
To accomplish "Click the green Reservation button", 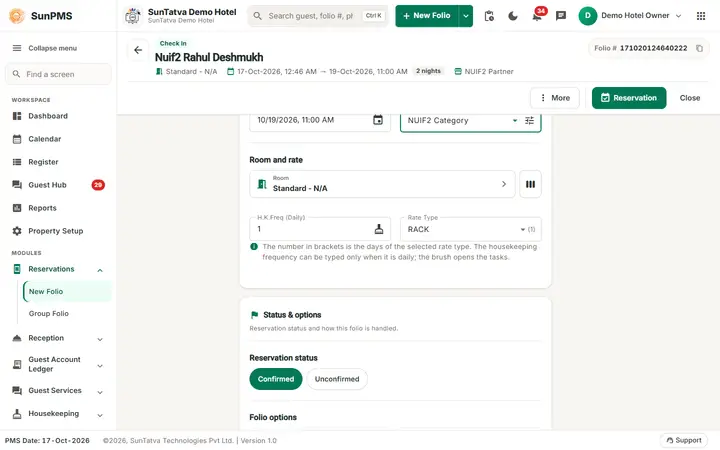I will pos(629,98).
